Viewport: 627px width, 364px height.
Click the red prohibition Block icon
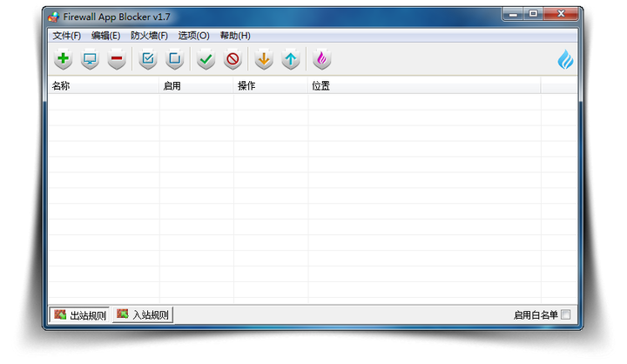pos(233,59)
